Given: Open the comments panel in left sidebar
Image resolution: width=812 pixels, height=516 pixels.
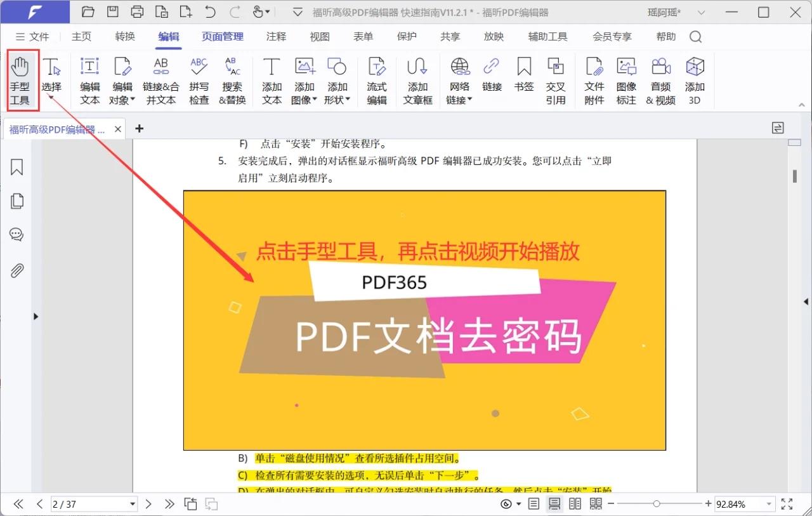Looking at the screenshot, I should pos(17,235).
